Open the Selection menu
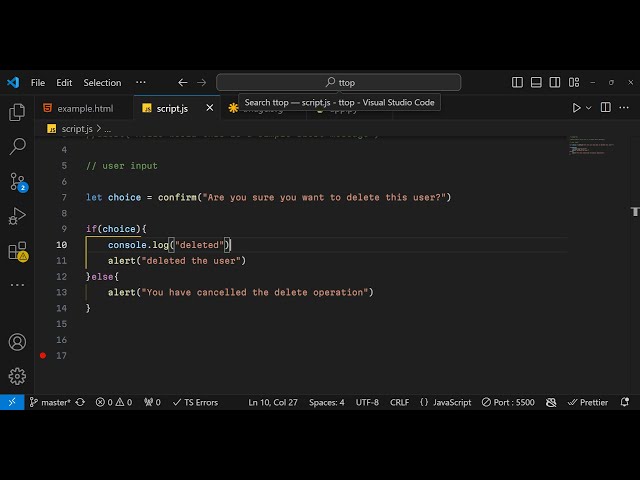640x480 pixels. point(102,83)
